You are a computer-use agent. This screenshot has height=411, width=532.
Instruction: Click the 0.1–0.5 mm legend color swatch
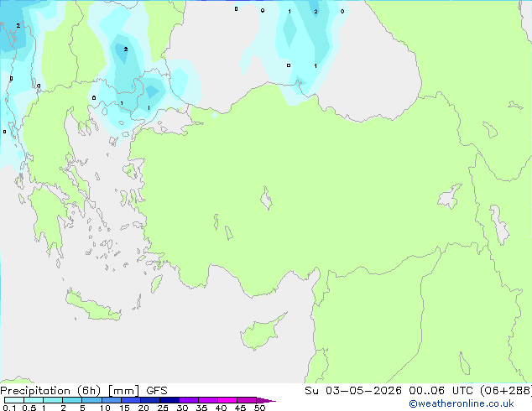[14, 400]
